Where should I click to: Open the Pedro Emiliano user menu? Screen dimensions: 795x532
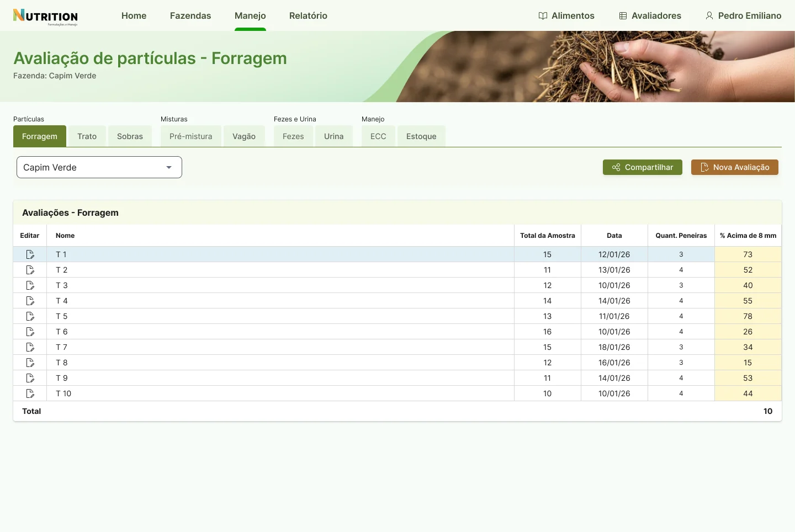743,15
